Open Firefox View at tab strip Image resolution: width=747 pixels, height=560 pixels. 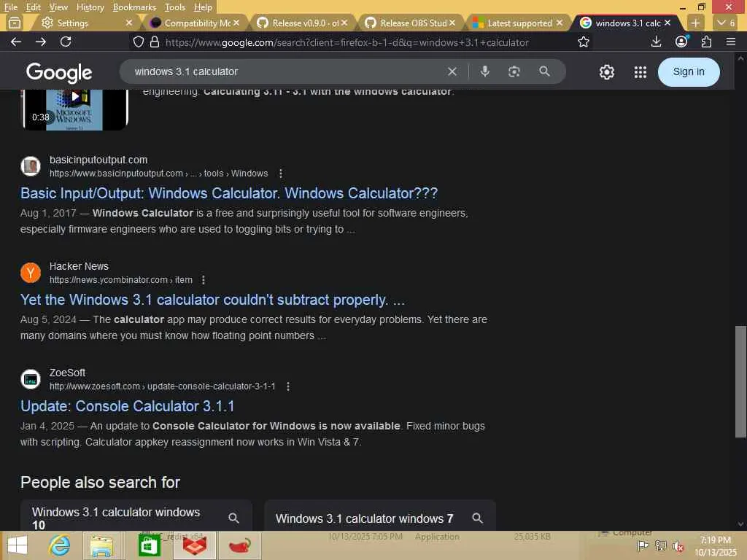pos(15,23)
